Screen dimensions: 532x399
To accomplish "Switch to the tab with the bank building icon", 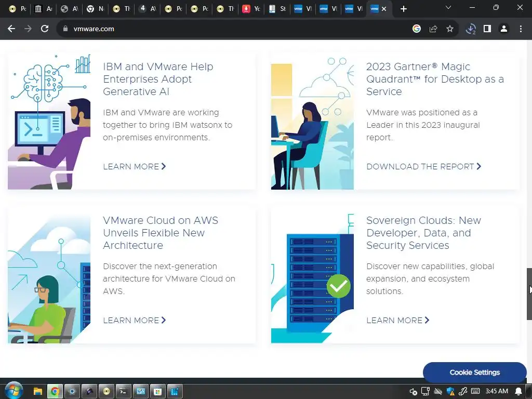I will 44,9.
